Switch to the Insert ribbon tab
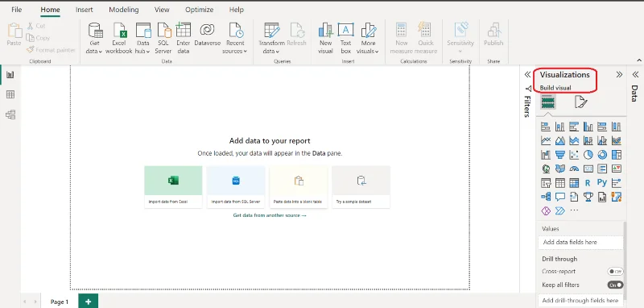The image size is (644, 308). pyautogui.click(x=85, y=10)
